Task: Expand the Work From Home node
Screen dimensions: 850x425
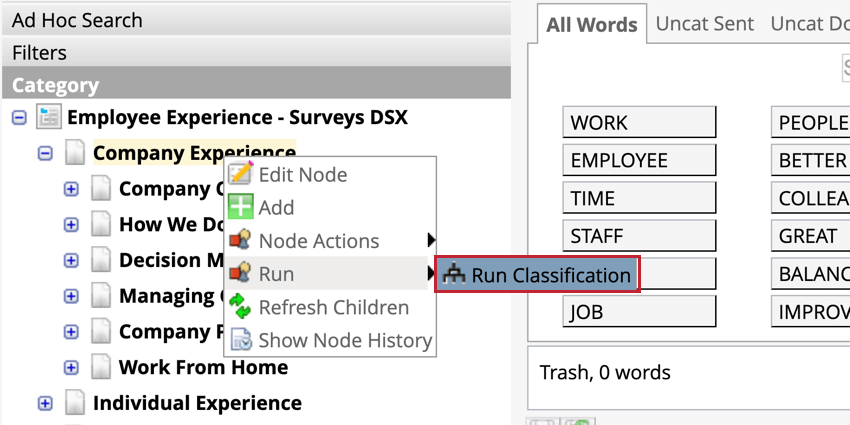Action: click(x=71, y=368)
